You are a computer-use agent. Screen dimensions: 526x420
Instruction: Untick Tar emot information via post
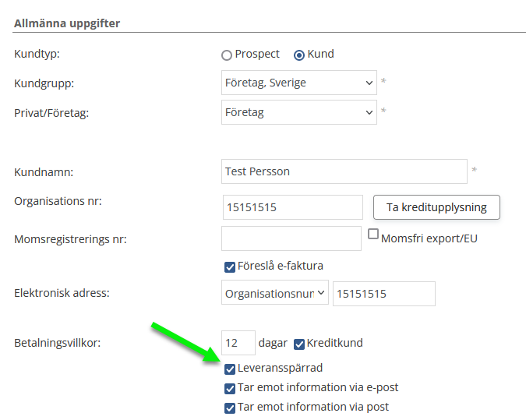(x=230, y=408)
